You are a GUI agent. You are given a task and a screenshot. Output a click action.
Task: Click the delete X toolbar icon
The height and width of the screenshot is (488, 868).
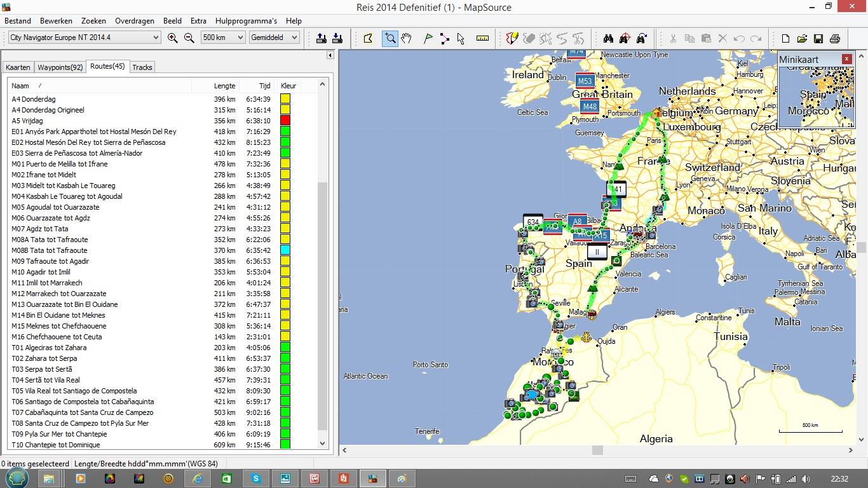point(722,39)
